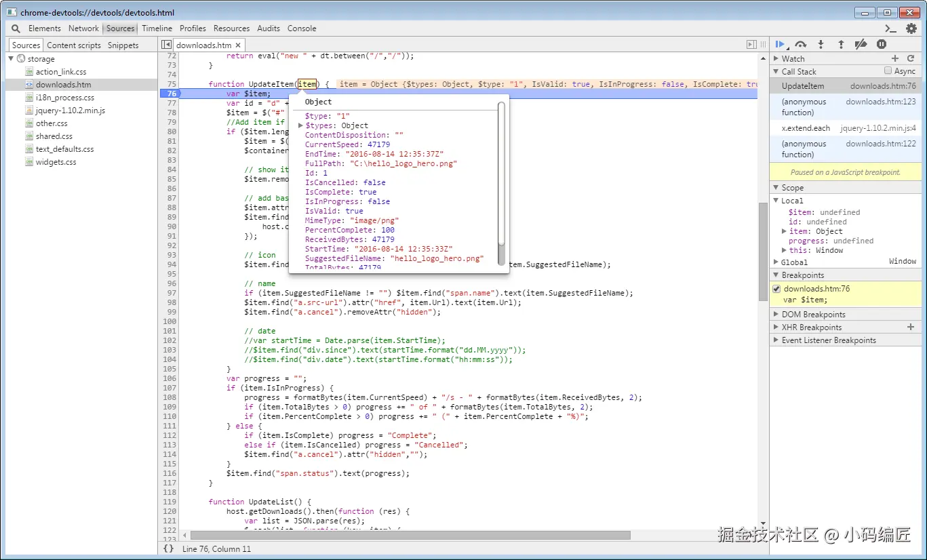Click the editor horizontal scrollbar thumb
Viewport: 927px width, 560px height.
[x=410, y=536]
